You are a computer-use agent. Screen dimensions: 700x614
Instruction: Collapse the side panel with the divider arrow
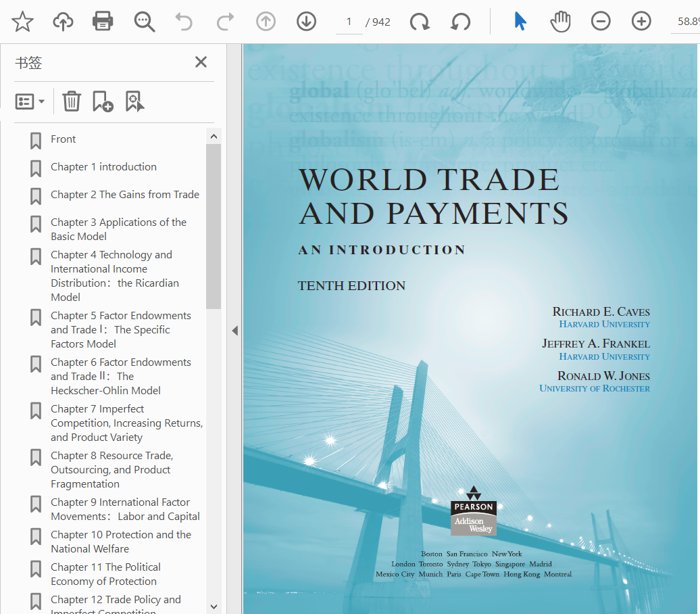coord(234,331)
